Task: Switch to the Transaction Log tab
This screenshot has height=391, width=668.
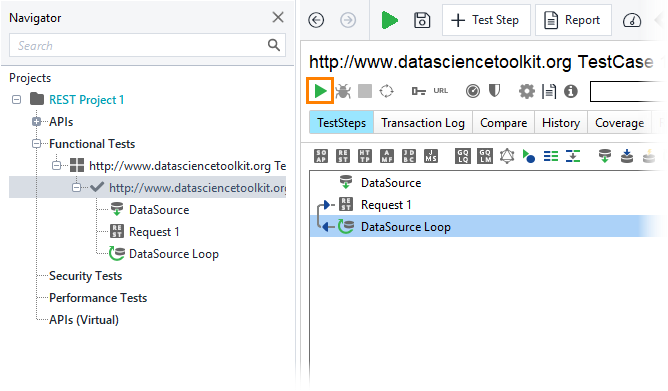Action: (423, 123)
